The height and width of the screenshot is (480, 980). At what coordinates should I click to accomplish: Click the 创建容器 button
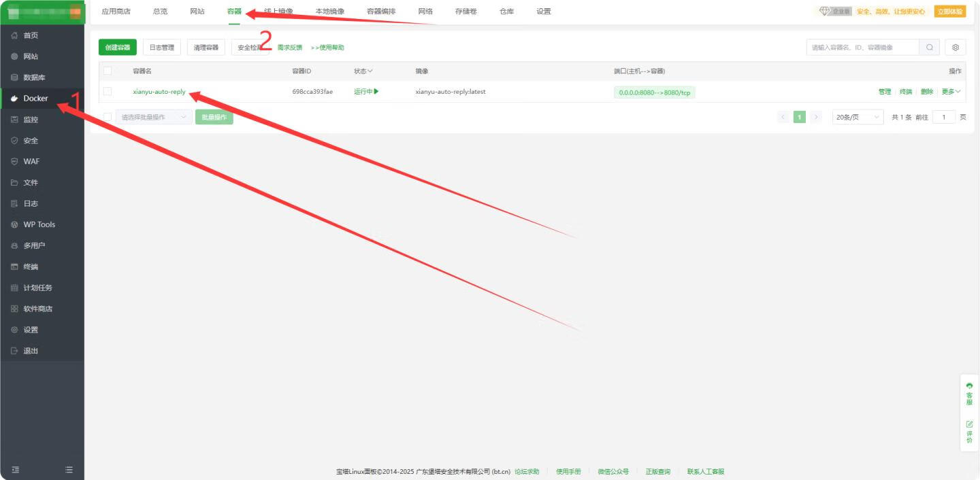[117, 47]
